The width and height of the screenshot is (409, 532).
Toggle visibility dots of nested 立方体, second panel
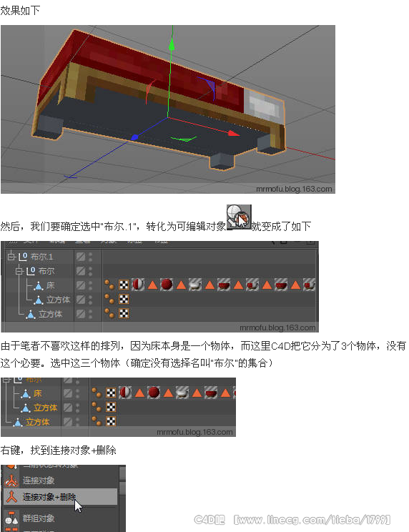(x=78, y=408)
